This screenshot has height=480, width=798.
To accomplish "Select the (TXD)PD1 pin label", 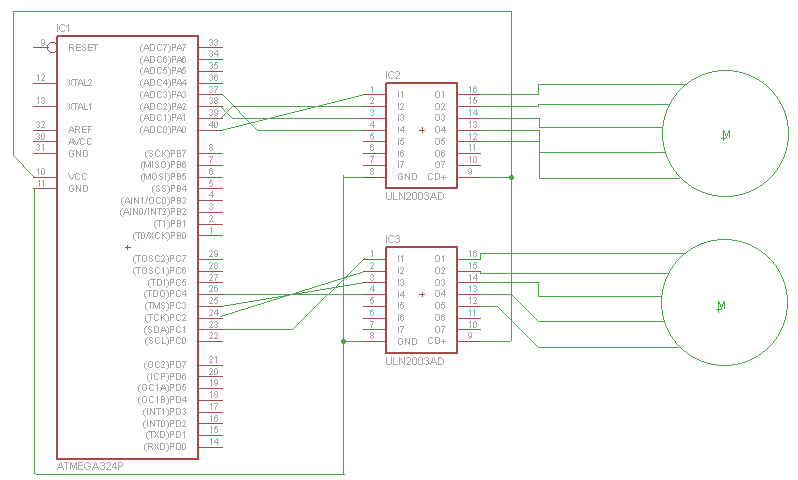I will (166, 435).
